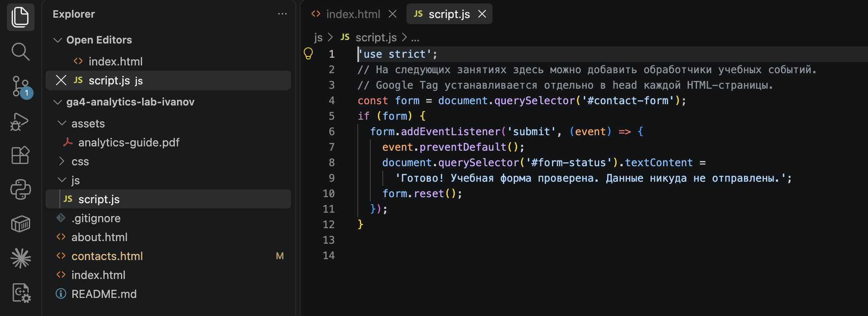Close script.js in Open Editors list
The width and height of the screenshot is (868, 316).
coord(61,81)
